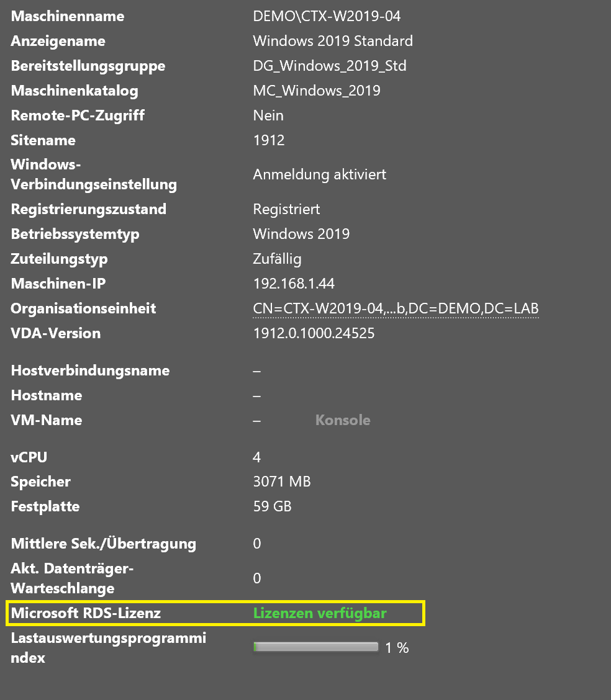Click the load evaluator index progress bar

pos(316,647)
